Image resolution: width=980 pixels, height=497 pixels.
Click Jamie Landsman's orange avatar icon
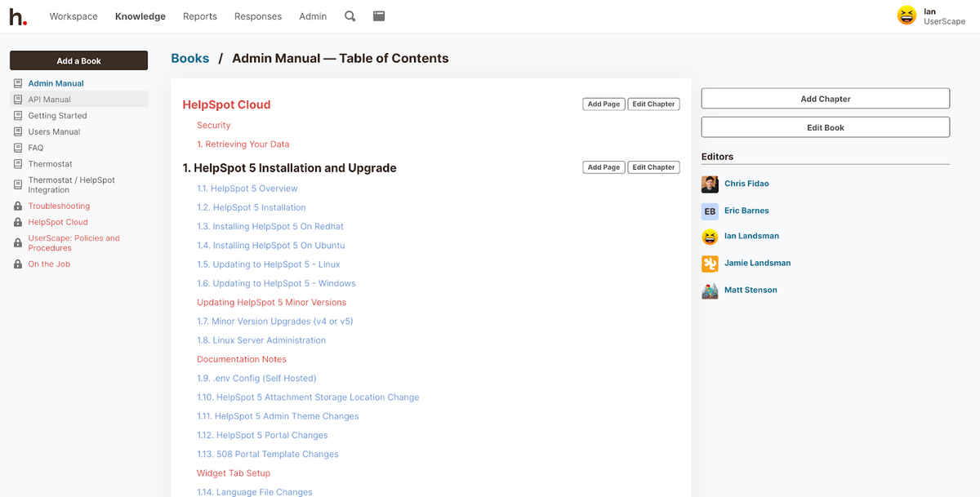coord(710,264)
